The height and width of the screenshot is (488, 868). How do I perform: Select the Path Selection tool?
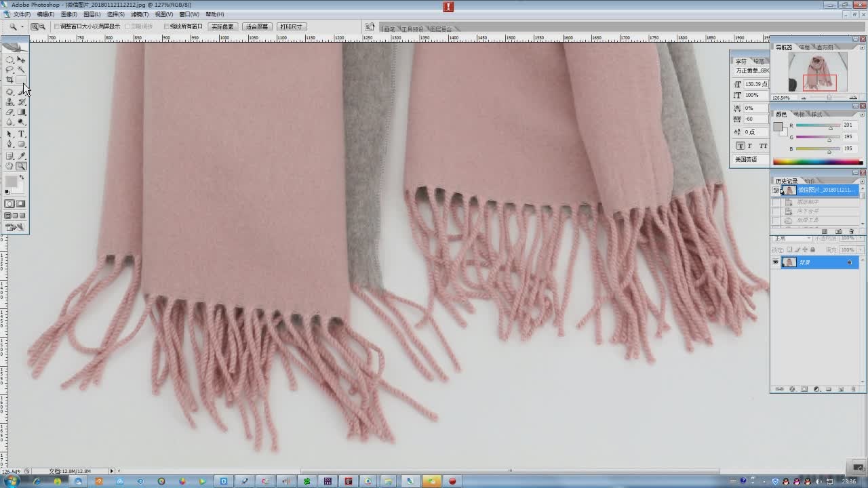coord(9,134)
